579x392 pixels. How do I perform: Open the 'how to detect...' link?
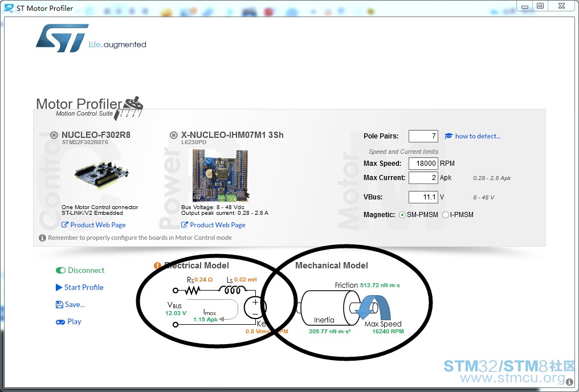point(478,136)
